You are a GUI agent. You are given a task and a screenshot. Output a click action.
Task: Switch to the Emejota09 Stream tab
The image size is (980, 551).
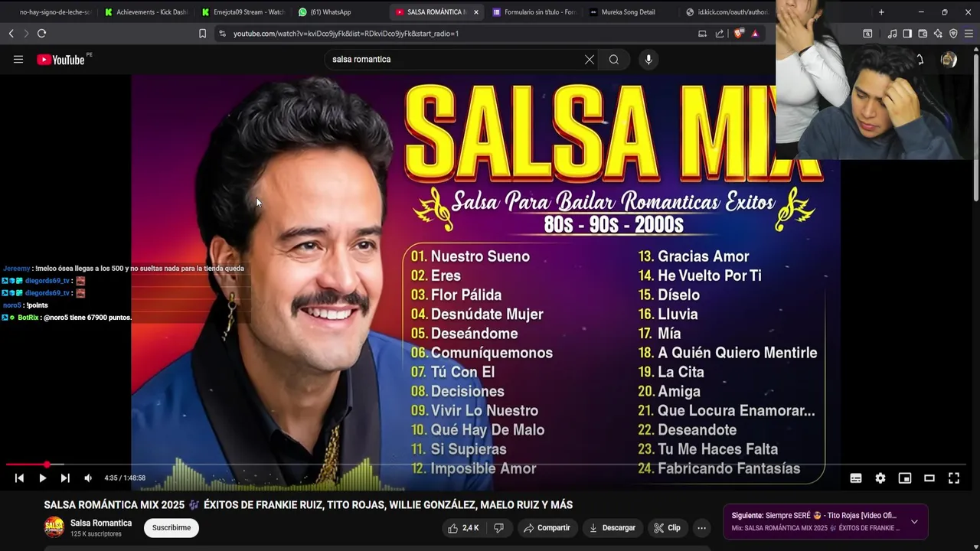point(243,12)
